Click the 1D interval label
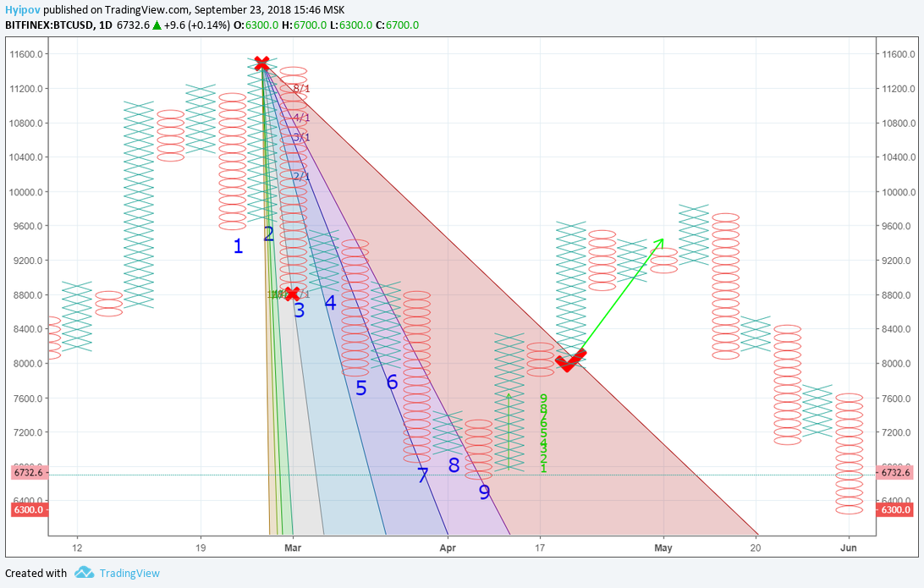 point(106,25)
